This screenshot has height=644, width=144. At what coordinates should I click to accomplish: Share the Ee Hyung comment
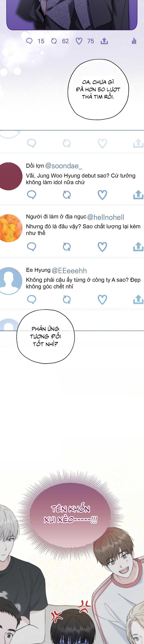point(138,299)
